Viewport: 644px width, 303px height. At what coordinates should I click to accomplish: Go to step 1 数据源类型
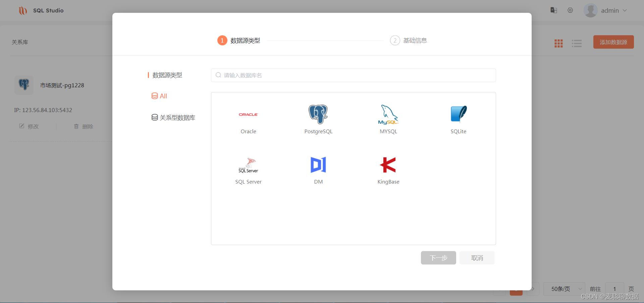coord(239,41)
